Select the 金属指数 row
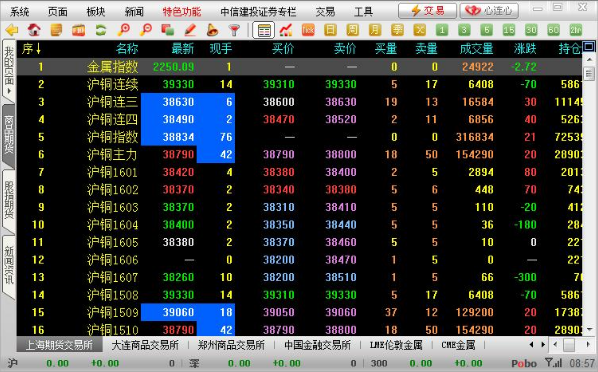Viewport: 598px width, 372px height. pos(299,67)
